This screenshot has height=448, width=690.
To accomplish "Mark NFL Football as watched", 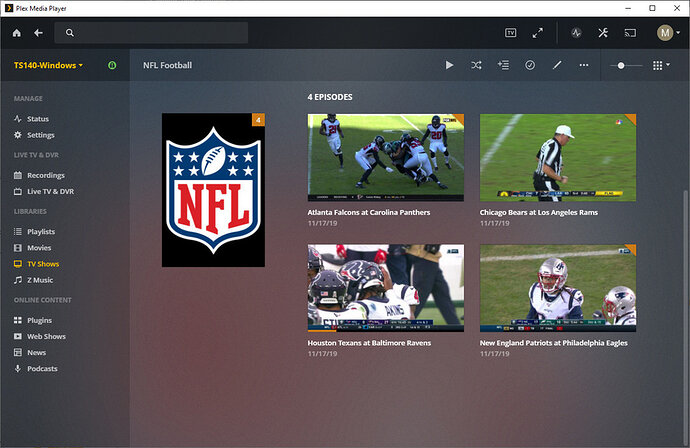I will coord(530,65).
